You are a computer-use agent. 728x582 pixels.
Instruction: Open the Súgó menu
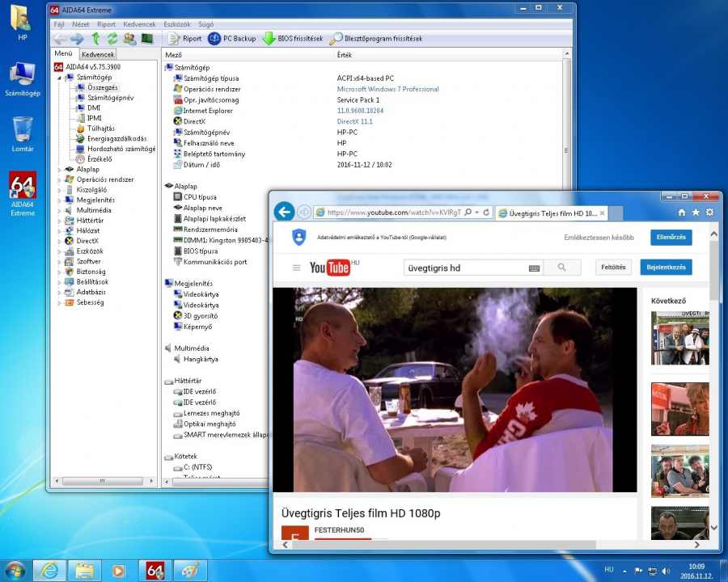click(205, 24)
